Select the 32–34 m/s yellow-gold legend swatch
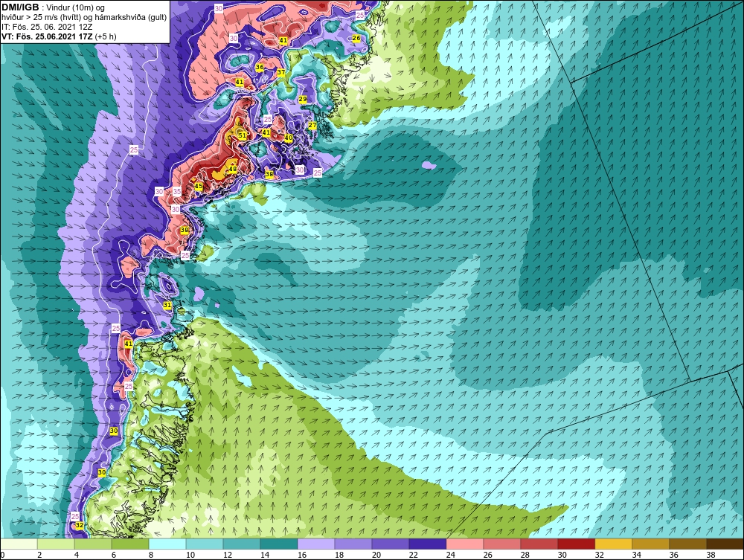Image resolution: width=744 pixels, height=560 pixels. (614, 544)
